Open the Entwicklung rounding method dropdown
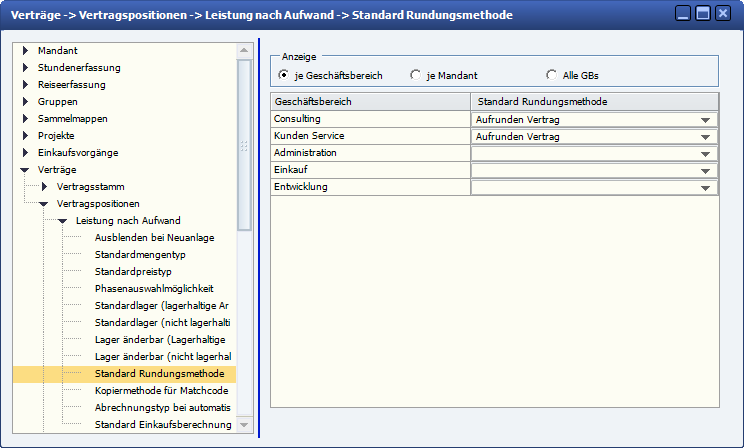 tap(706, 188)
